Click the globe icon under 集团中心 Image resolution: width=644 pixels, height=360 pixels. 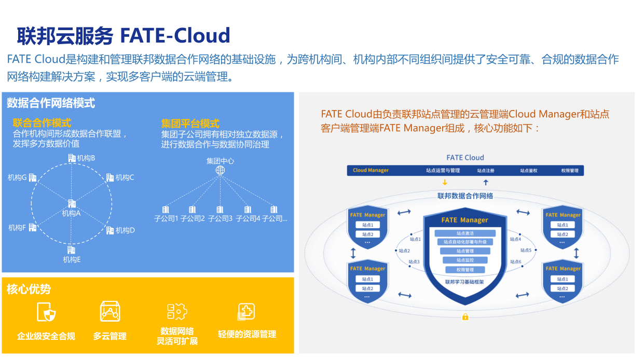[221, 170]
